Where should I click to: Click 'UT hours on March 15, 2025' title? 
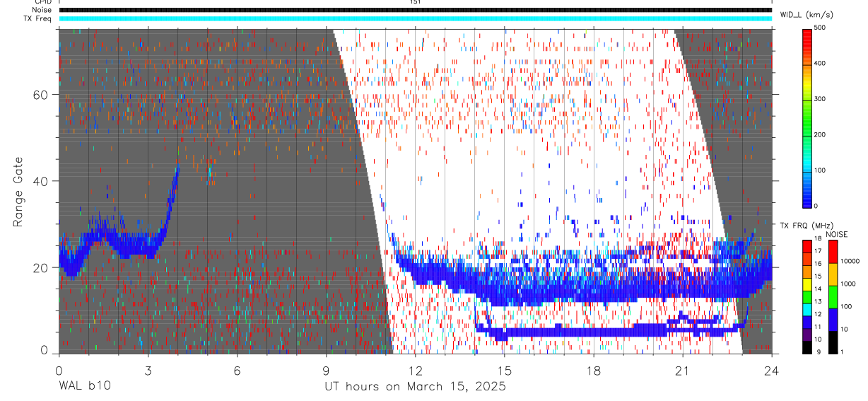tap(415, 386)
